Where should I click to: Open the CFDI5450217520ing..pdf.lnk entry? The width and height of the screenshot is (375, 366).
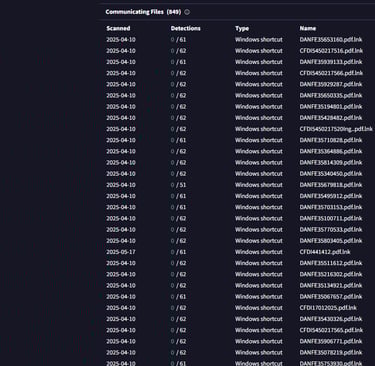pyautogui.click(x=336, y=129)
